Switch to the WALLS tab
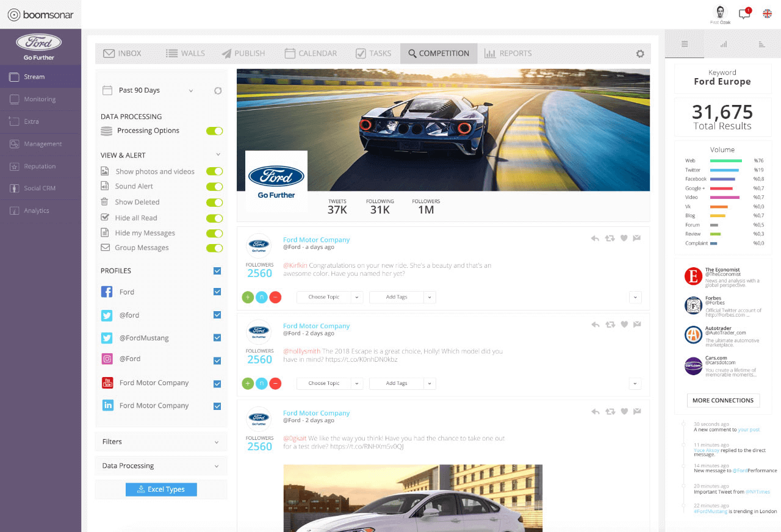Viewport: 781px width, 532px height. pos(185,54)
